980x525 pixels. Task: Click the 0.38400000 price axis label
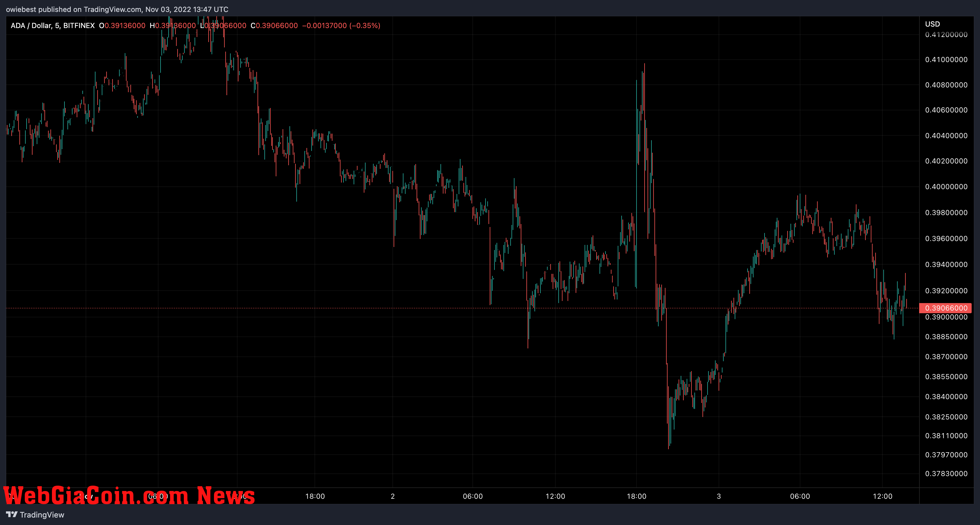point(946,396)
